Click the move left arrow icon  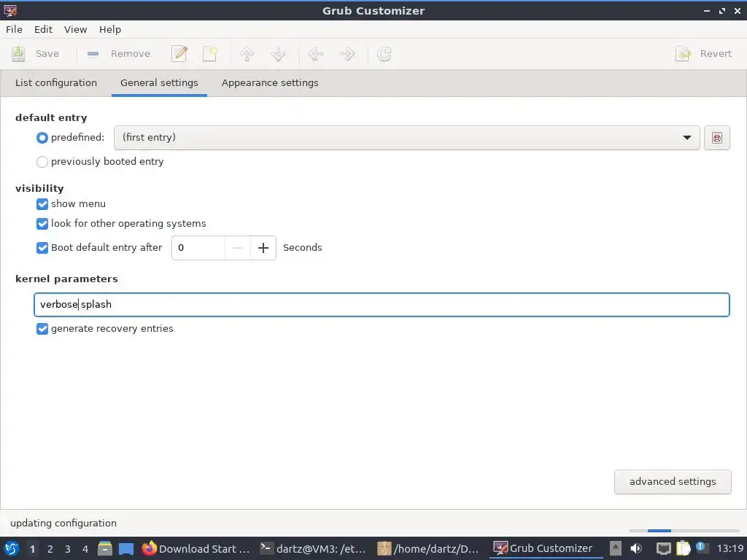tap(315, 54)
